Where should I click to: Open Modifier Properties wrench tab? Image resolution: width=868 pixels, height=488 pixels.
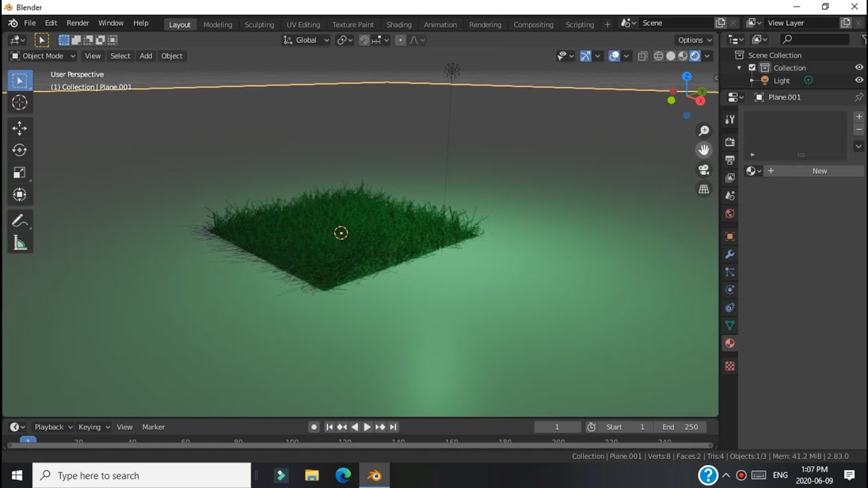(x=730, y=254)
